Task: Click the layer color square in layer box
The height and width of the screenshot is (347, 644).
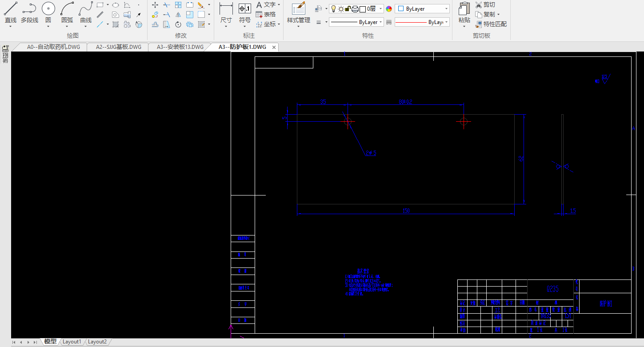Action: point(363,9)
